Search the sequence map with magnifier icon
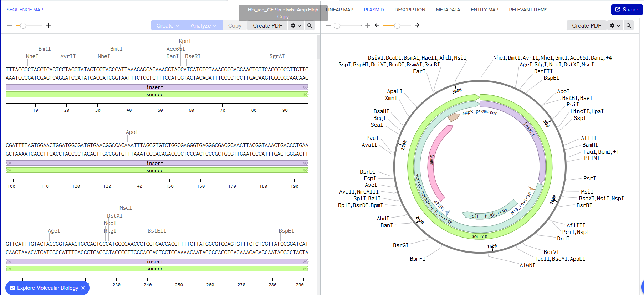Screen dimensions: 644x295 (x=310, y=25)
